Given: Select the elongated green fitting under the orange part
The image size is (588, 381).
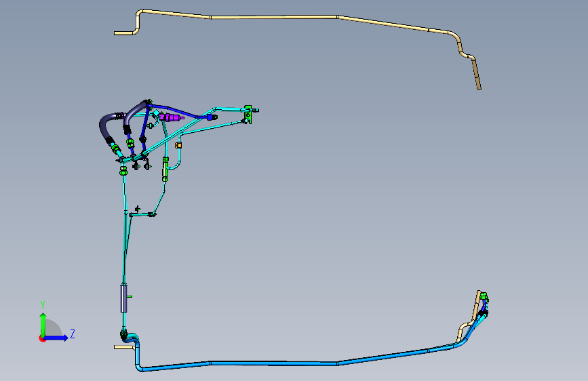Looking at the screenshot, I should click(165, 169).
